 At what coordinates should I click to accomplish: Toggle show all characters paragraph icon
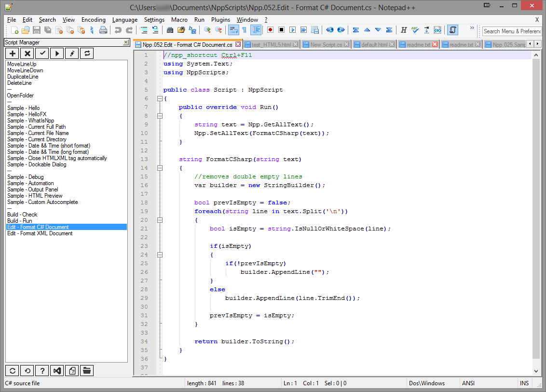(245, 30)
